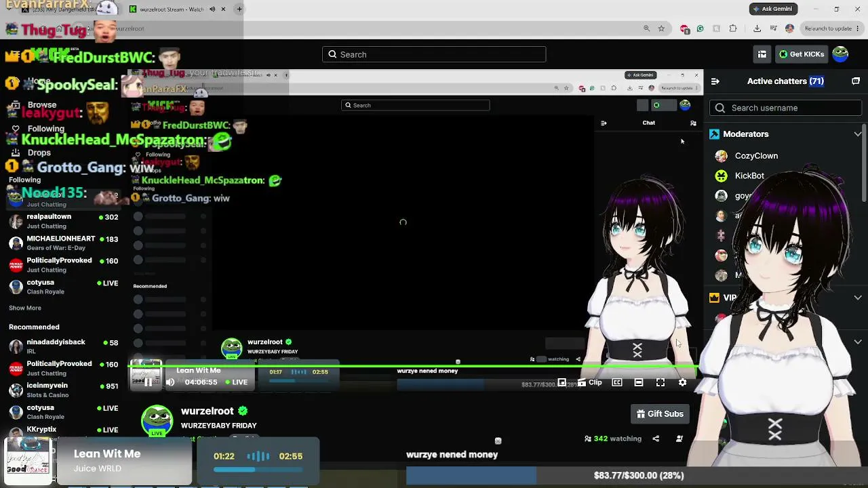Click the Get KICKs button
868x488 pixels.
coord(802,54)
